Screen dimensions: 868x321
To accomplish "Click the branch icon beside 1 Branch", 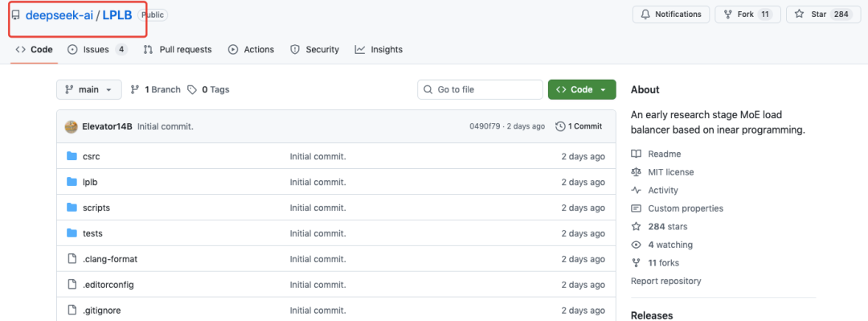I will pyautogui.click(x=134, y=89).
